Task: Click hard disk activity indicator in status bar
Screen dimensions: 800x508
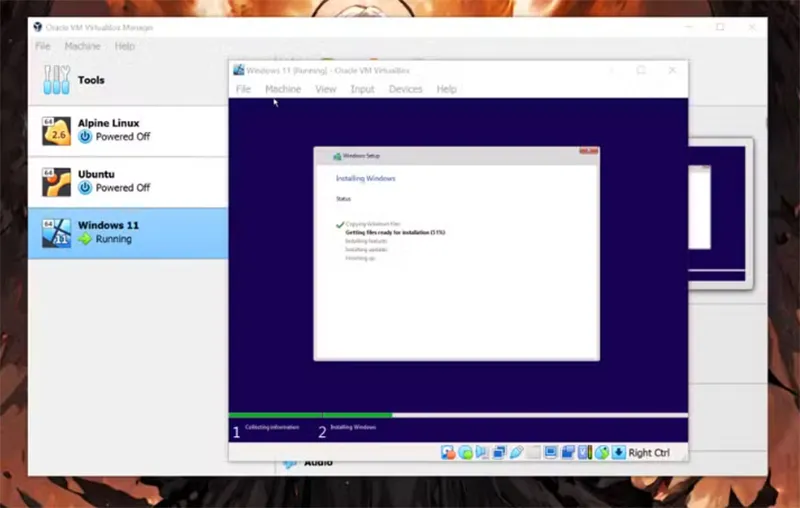Action: pyautogui.click(x=448, y=452)
